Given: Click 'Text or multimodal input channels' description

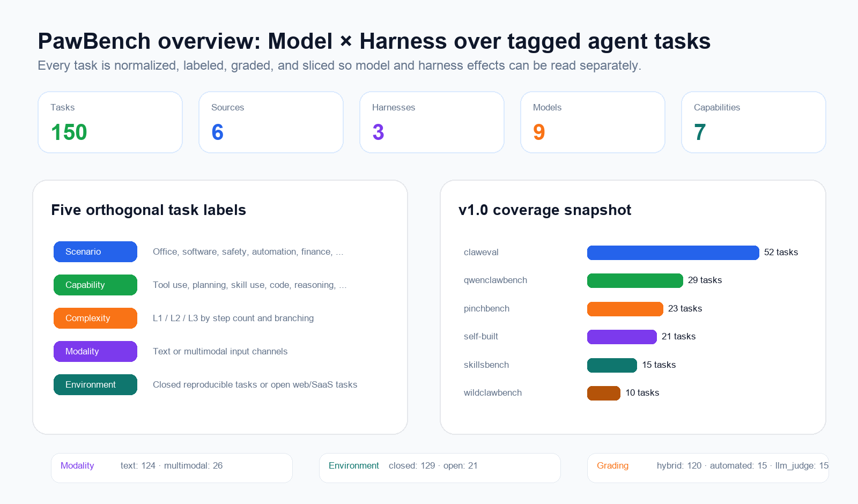Looking at the screenshot, I should (x=220, y=351).
